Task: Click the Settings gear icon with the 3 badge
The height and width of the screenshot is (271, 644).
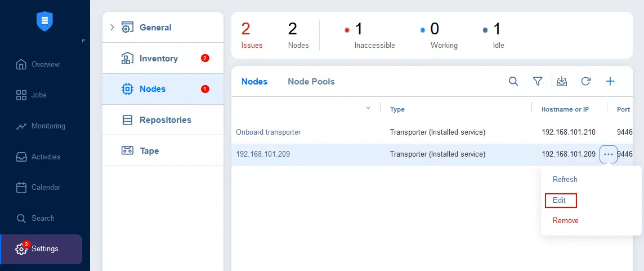Action: coord(21,249)
